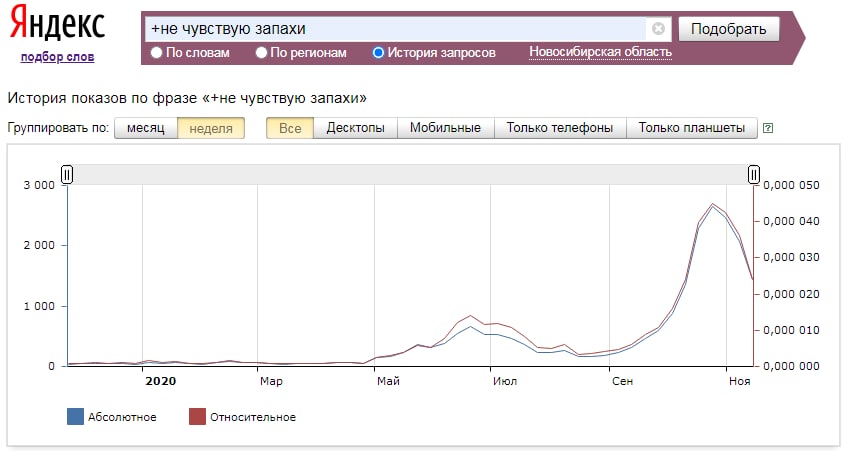Screen dimensions: 846x451
Task: Switch to the Мобильные tab
Action: coord(446,128)
